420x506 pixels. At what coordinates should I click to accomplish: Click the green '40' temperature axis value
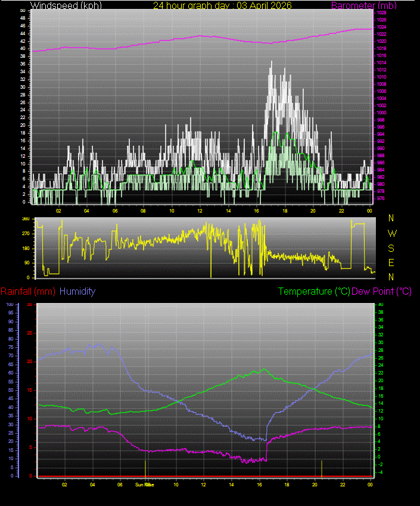click(381, 304)
